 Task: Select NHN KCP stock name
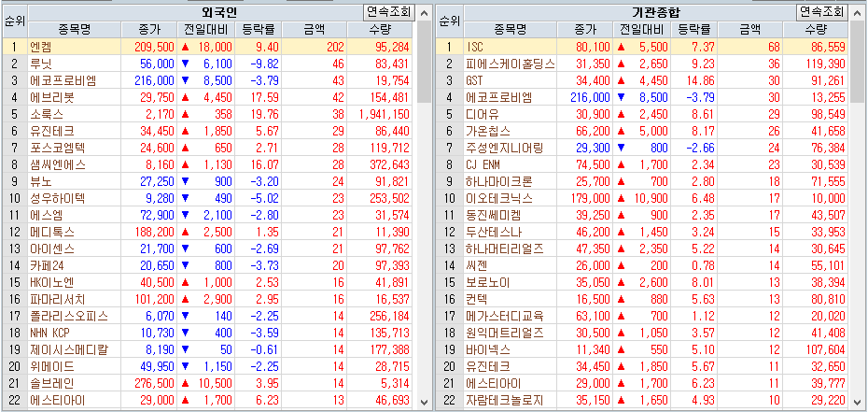(x=49, y=333)
